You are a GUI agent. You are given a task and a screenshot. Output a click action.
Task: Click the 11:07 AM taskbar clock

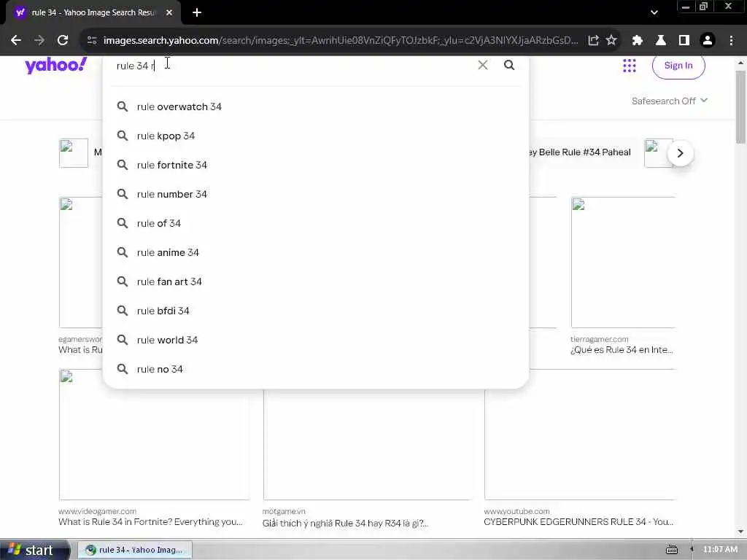(x=720, y=550)
